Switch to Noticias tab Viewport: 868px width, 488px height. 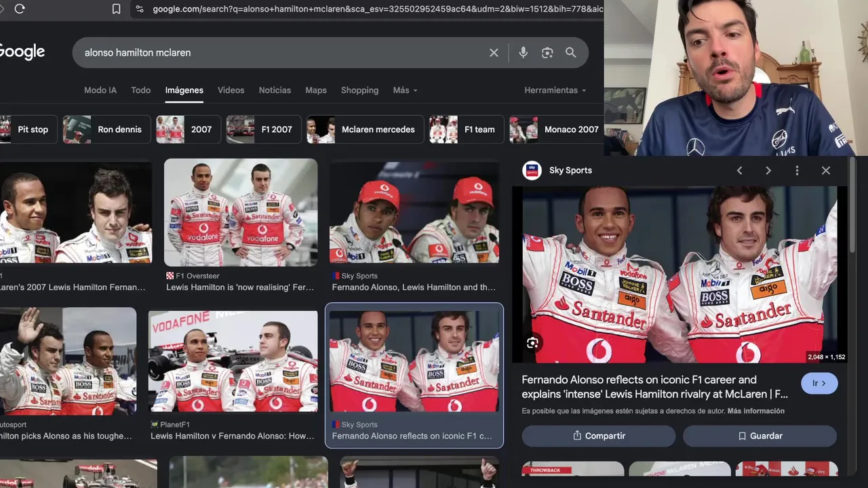[275, 90]
